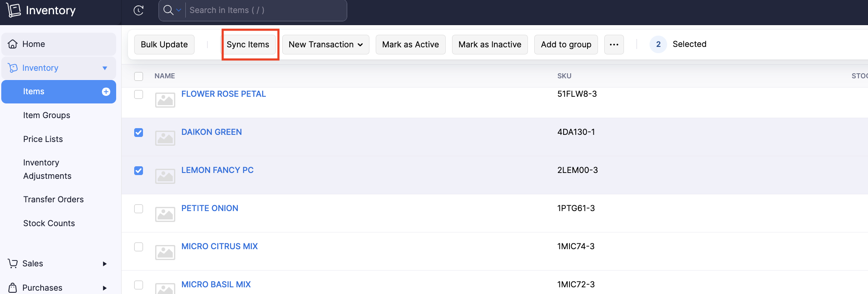This screenshot has width=868, height=294.
Task: Click the Inventory app logo icon
Action: coord(13,10)
